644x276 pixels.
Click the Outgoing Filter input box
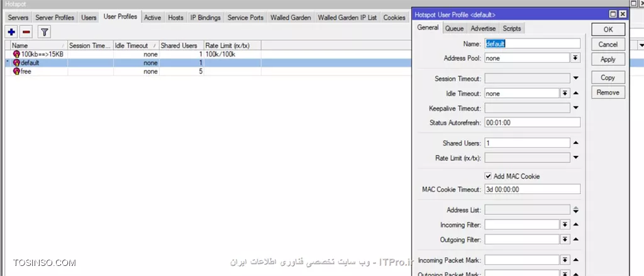pyautogui.click(x=522, y=240)
